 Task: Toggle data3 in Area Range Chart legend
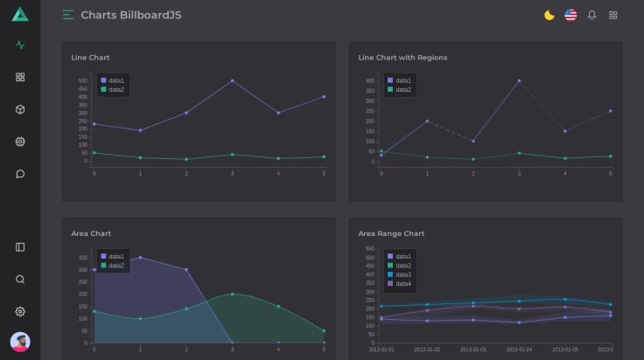click(x=399, y=274)
